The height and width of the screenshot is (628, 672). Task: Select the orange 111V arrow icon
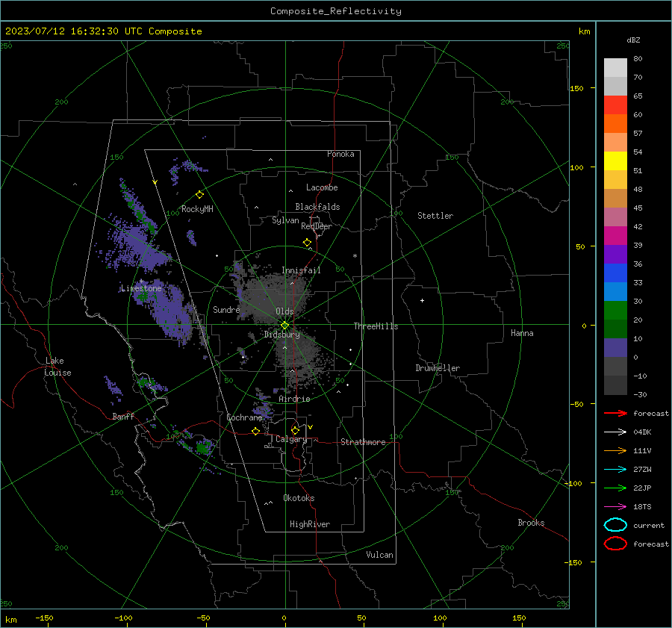(x=615, y=450)
